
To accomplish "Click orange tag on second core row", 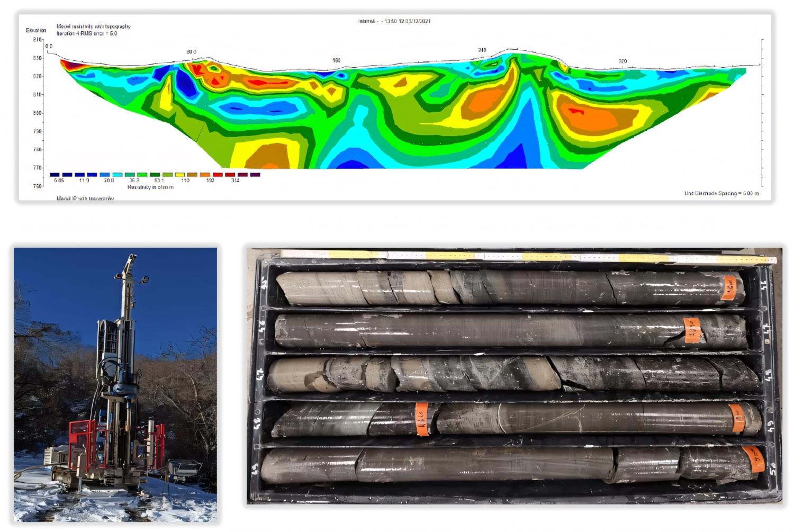I will (692, 330).
